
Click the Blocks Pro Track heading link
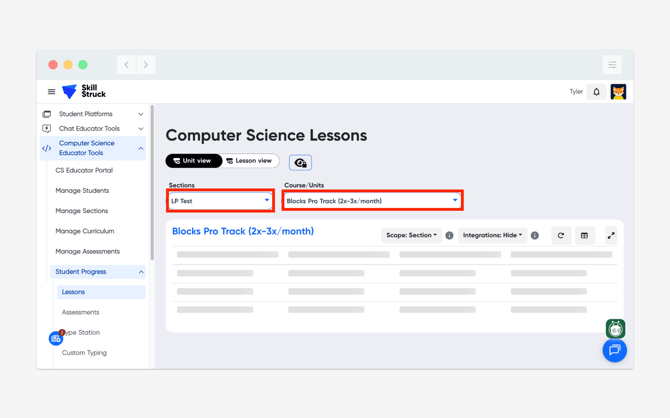pyautogui.click(x=243, y=231)
